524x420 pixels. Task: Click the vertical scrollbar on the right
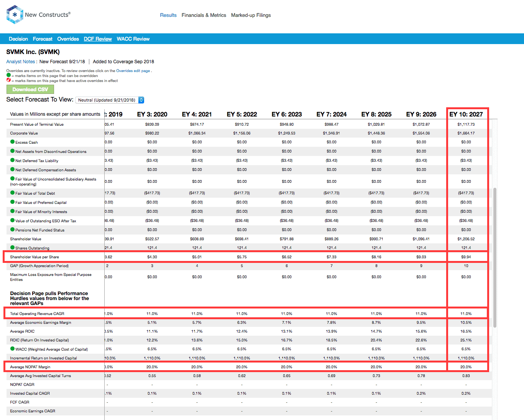click(x=495, y=257)
